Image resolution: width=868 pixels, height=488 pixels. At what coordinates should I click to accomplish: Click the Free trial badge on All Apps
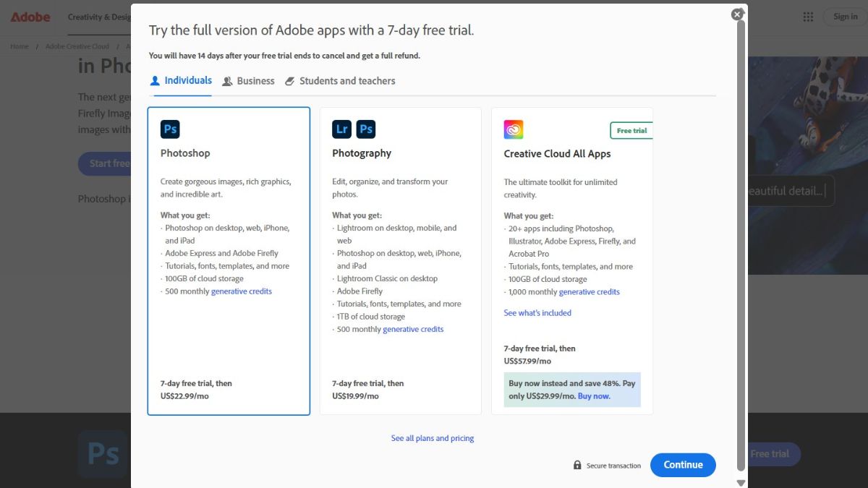tap(631, 131)
